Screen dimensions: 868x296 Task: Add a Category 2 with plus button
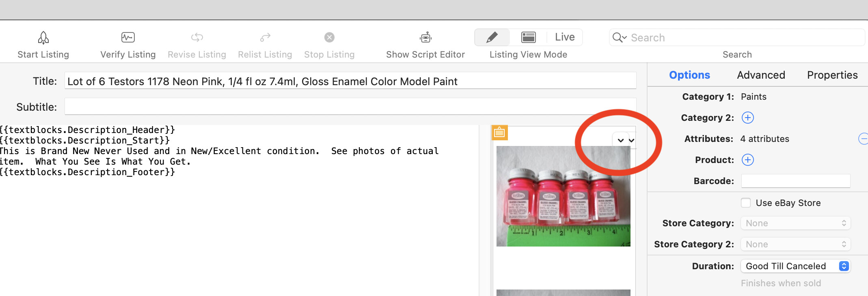[x=747, y=118]
